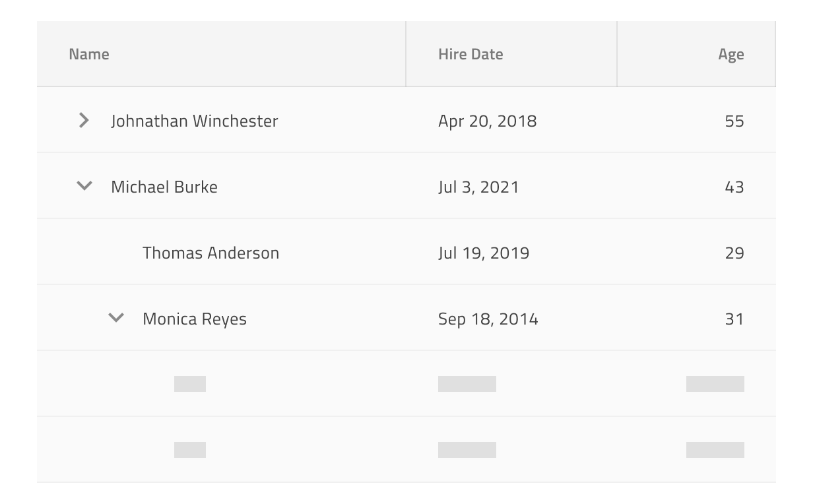Viewport: 813px width, 504px height.
Task: Select the Monica Reyes name cell
Action: 221,318
